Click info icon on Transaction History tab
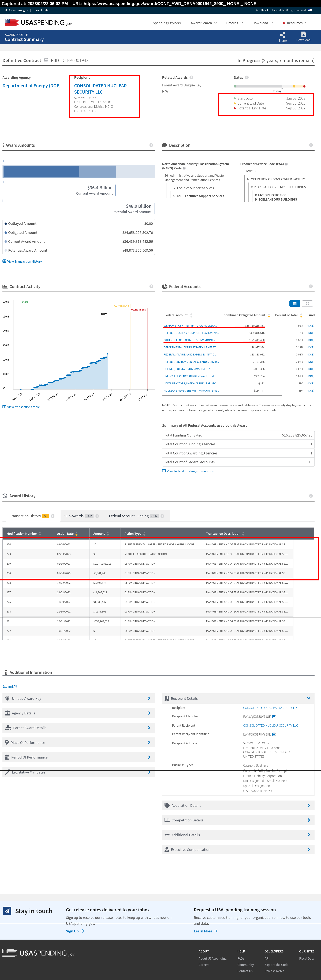 53,516
